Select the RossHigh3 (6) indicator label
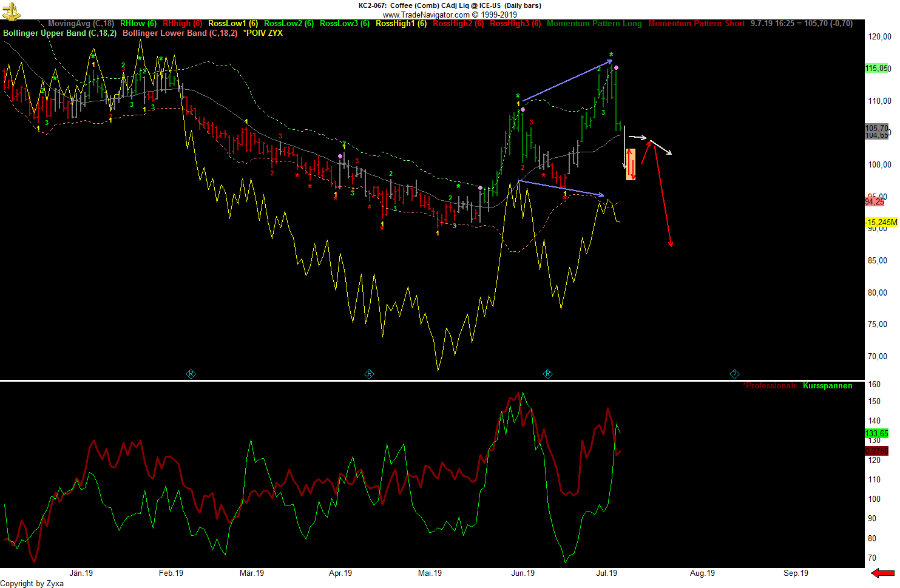This screenshot has width=900, height=588. [x=515, y=24]
